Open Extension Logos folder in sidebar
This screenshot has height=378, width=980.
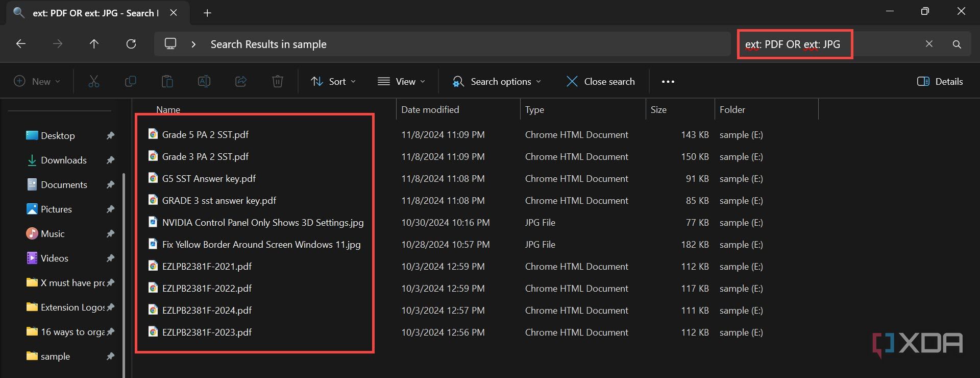click(x=65, y=307)
